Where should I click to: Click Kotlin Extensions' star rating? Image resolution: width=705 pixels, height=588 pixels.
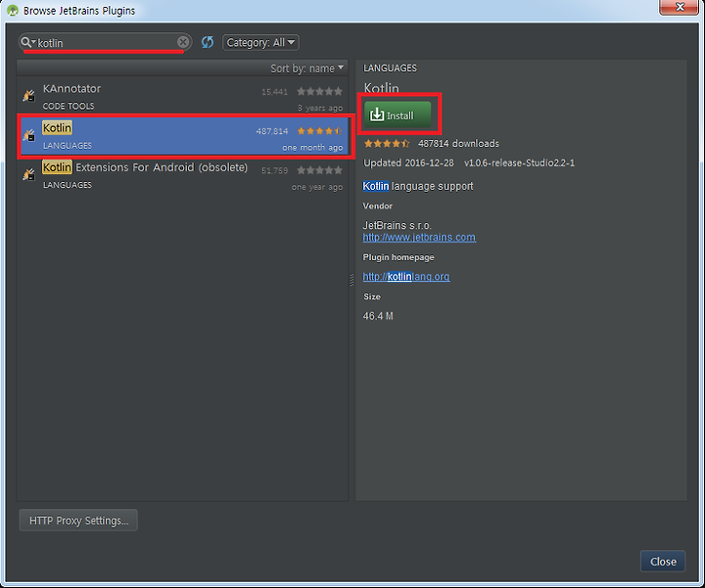click(319, 170)
